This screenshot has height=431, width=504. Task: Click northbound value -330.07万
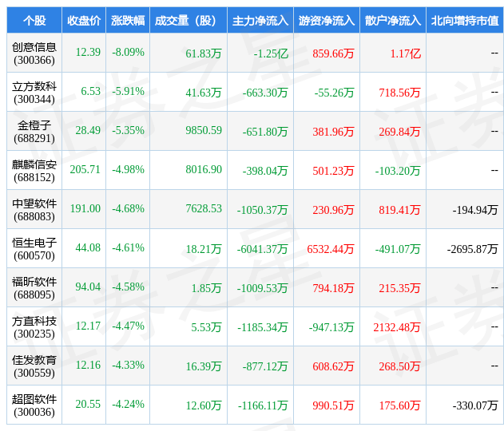[x=475, y=405]
